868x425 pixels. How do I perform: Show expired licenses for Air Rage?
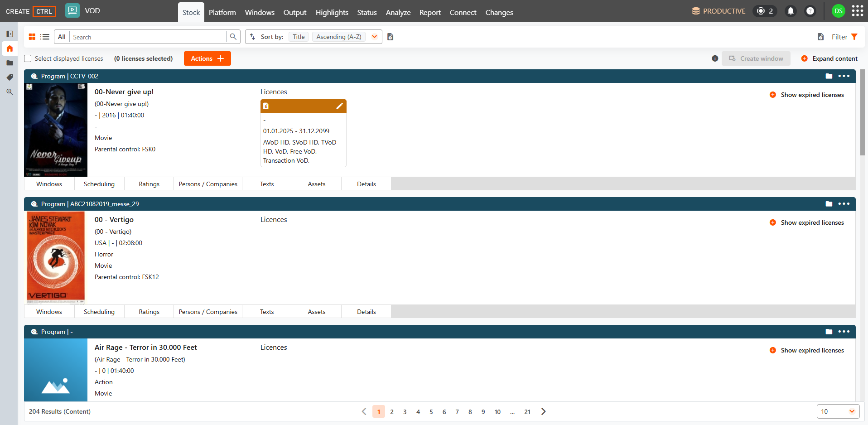[807, 350]
